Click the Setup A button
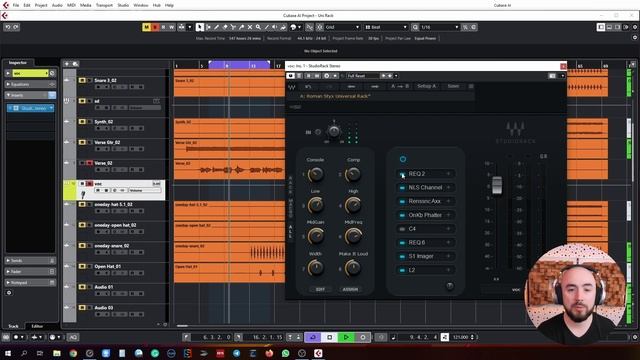This screenshot has height=360, width=640. (x=426, y=86)
